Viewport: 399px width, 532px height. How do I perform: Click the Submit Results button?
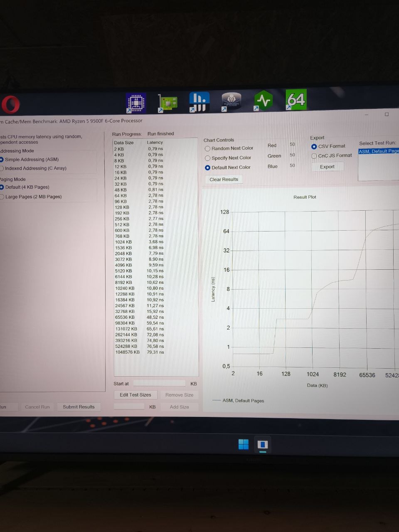(79, 407)
